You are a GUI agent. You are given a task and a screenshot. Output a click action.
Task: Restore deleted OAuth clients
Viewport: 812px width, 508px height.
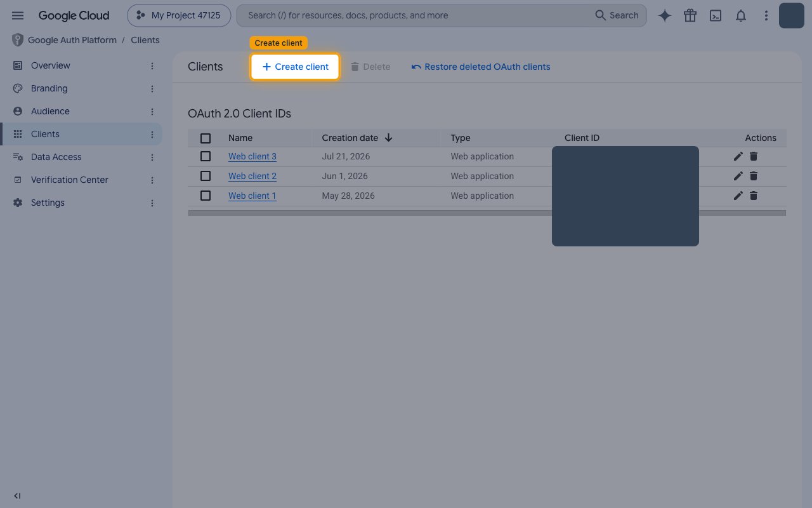[x=481, y=67]
